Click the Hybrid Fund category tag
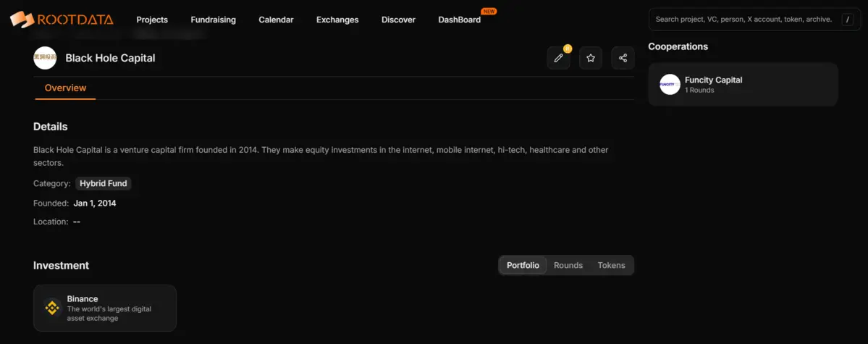The width and height of the screenshot is (868, 344). pos(104,183)
